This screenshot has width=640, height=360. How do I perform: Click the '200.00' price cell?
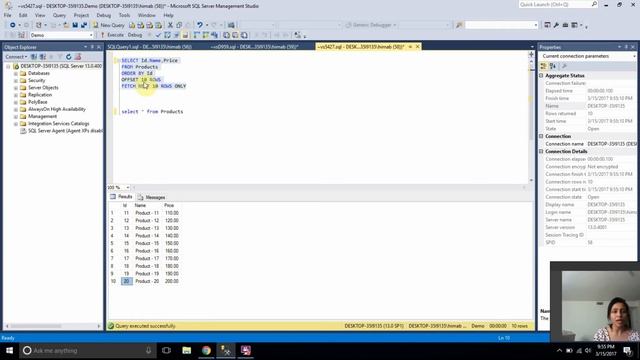pos(172,281)
